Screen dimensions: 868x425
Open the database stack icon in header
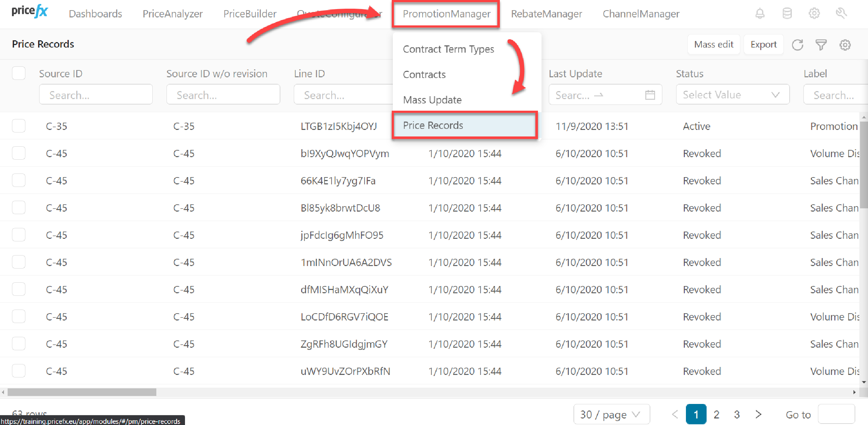(787, 14)
